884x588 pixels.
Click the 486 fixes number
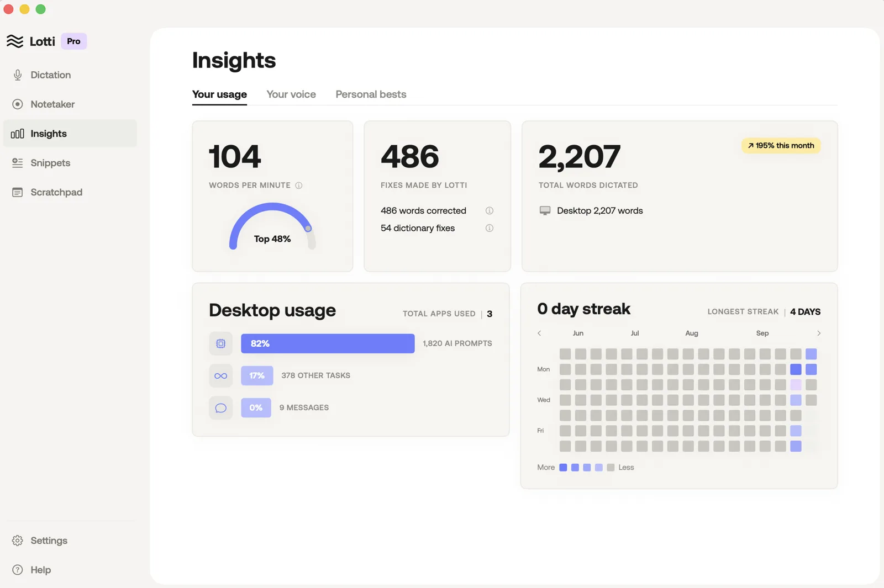(x=410, y=157)
